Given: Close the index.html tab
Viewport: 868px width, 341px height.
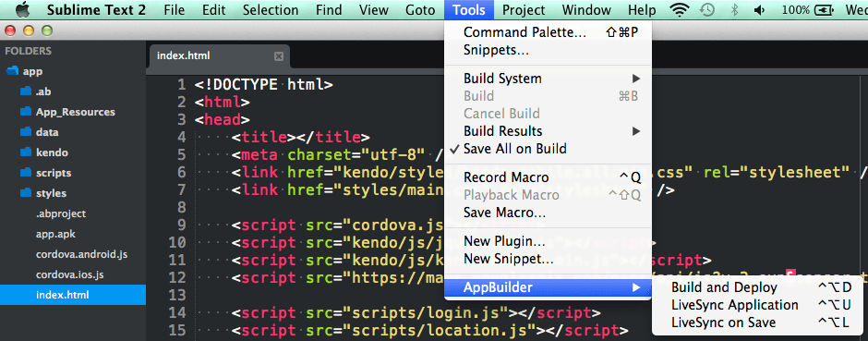Looking at the screenshot, I should coord(279,56).
